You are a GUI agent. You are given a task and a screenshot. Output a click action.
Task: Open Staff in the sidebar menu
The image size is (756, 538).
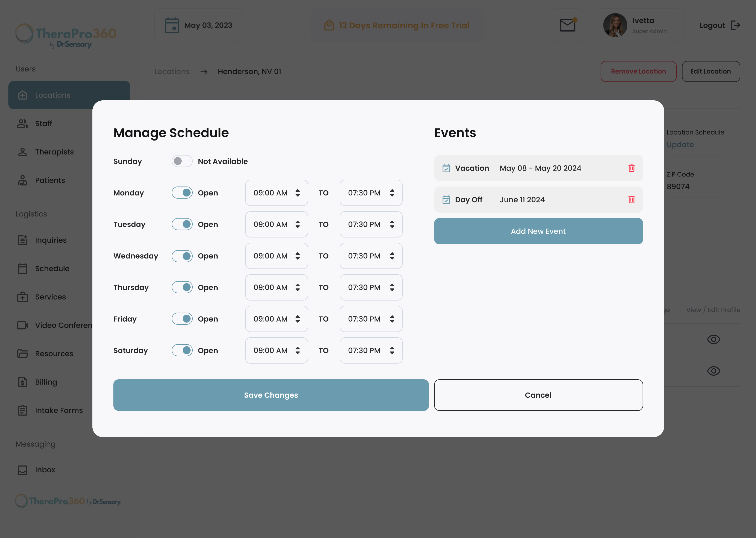43,123
